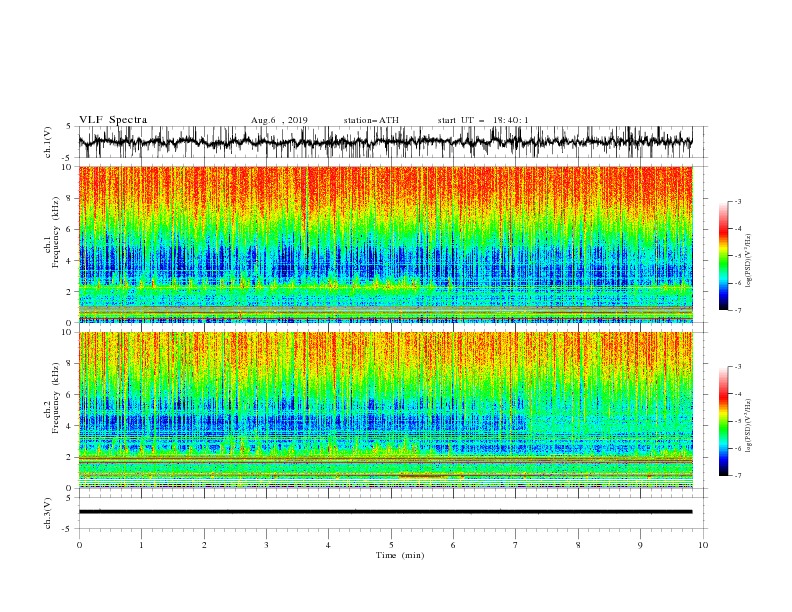Click the "4" kHz tick on ch.1 frequency axis

click(69, 261)
